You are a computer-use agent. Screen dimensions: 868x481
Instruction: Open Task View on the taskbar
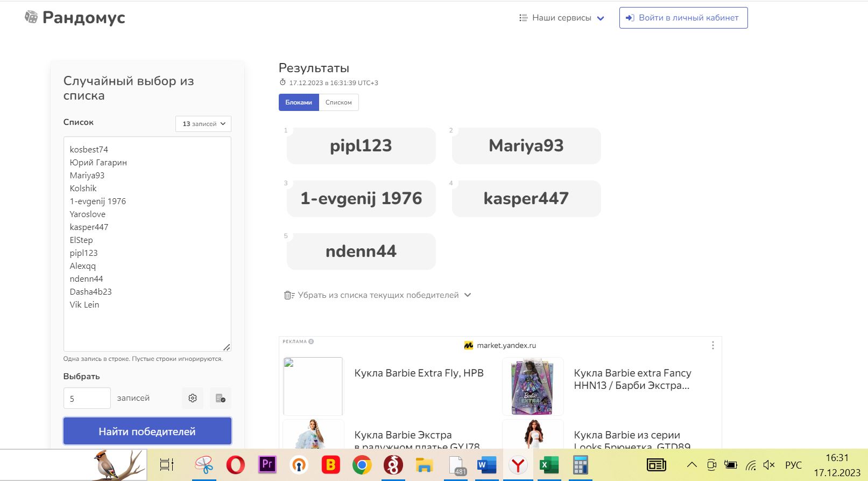(x=167, y=464)
